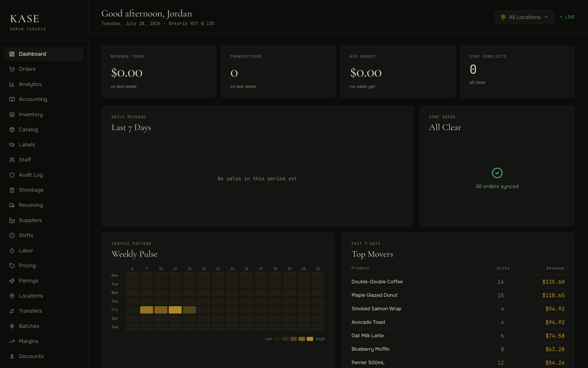Image resolution: width=588 pixels, height=368 pixels.
Task: Click the Orders cart icon
Action: coord(12,69)
